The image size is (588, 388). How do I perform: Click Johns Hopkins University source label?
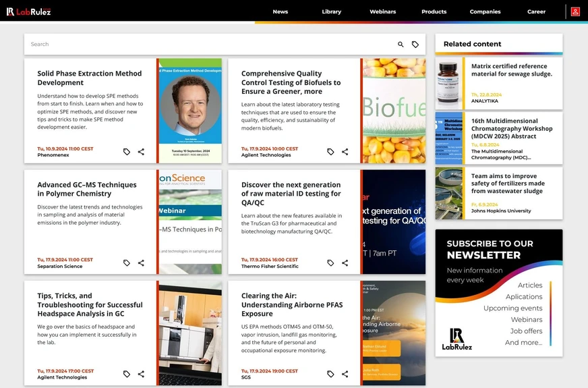click(501, 211)
